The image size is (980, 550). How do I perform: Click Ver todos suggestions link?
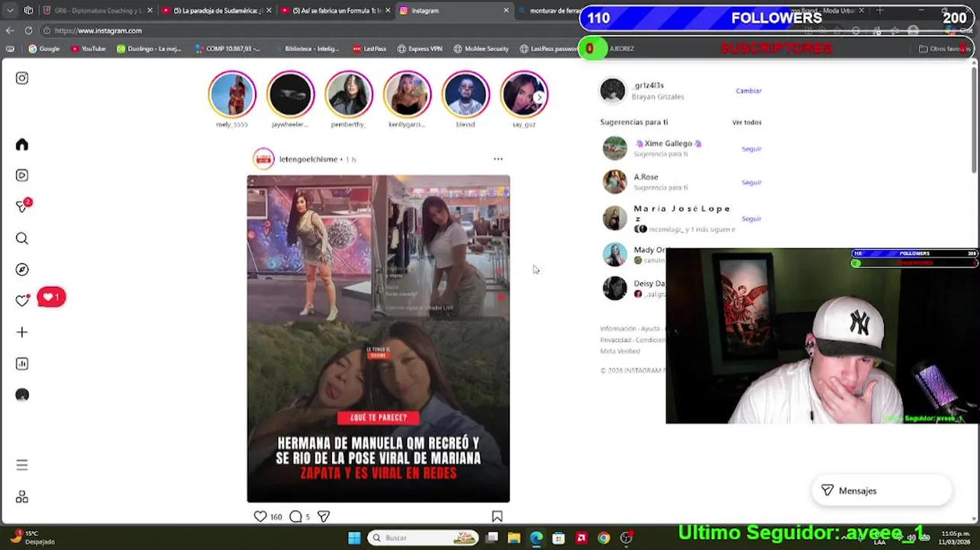tap(747, 122)
